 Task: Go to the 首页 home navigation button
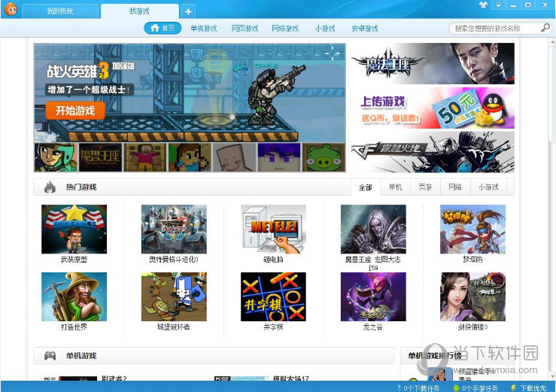pos(163,29)
